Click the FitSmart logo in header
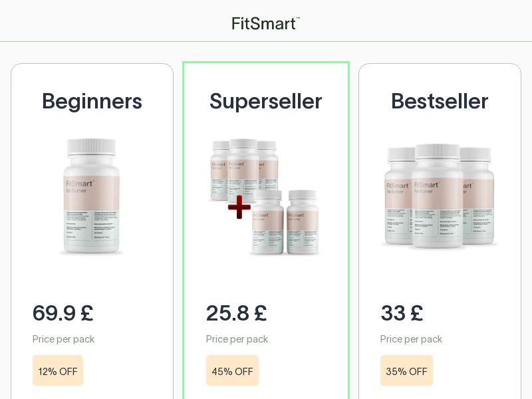532x399 pixels. (x=265, y=23)
